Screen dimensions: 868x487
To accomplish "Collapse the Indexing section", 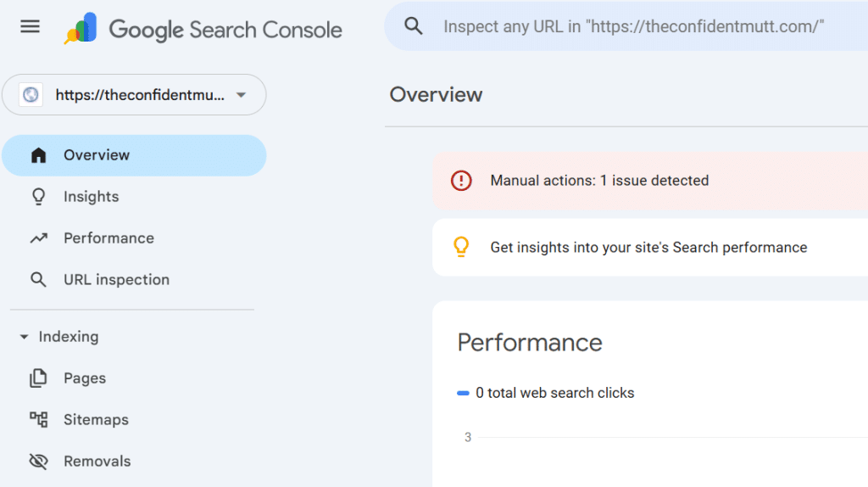I will [24, 337].
